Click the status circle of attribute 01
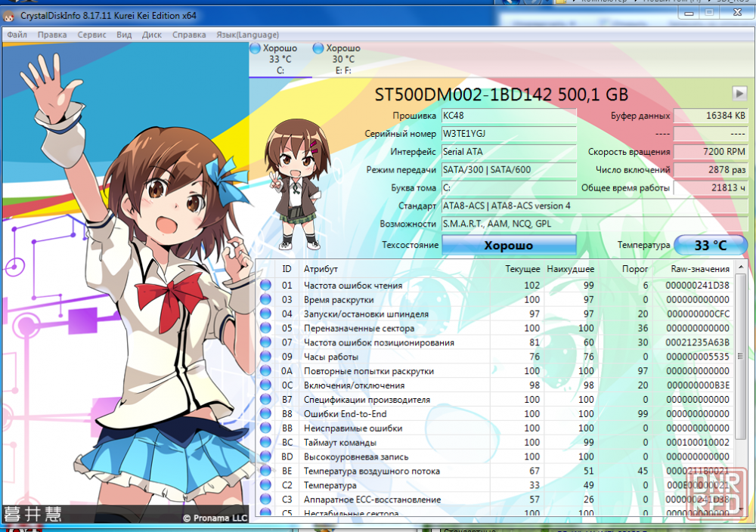The height and width of the screenshot is (532, 756). coord(265,286)
